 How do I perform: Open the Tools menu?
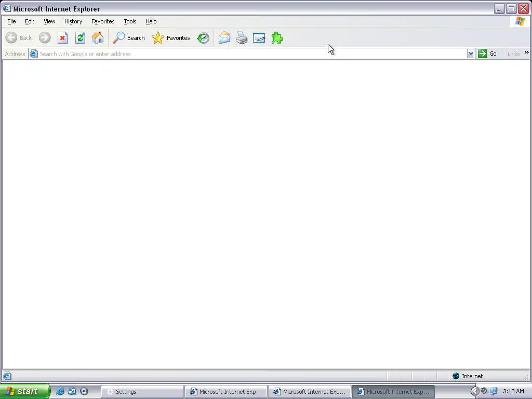point(130,21)
